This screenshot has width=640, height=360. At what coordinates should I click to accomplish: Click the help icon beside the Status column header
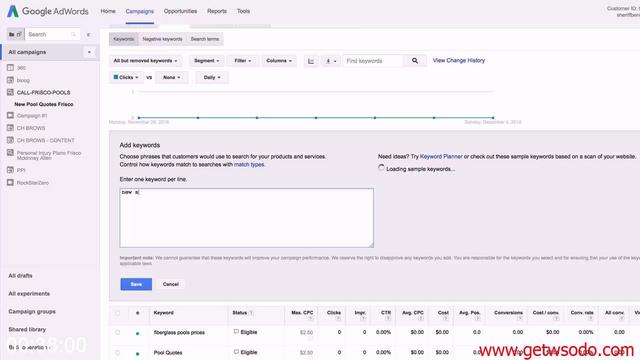pyautogui.click(x=251, y=313)
